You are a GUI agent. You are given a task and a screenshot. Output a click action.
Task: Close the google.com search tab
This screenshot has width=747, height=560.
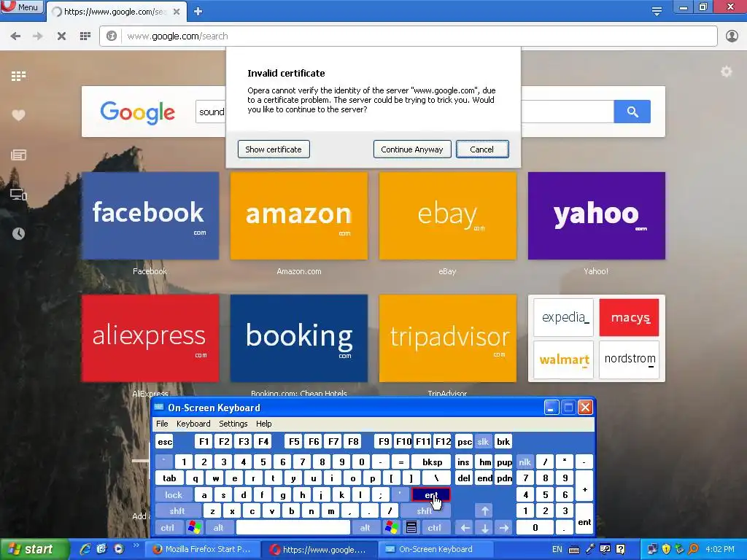click(x=177, y=12)
